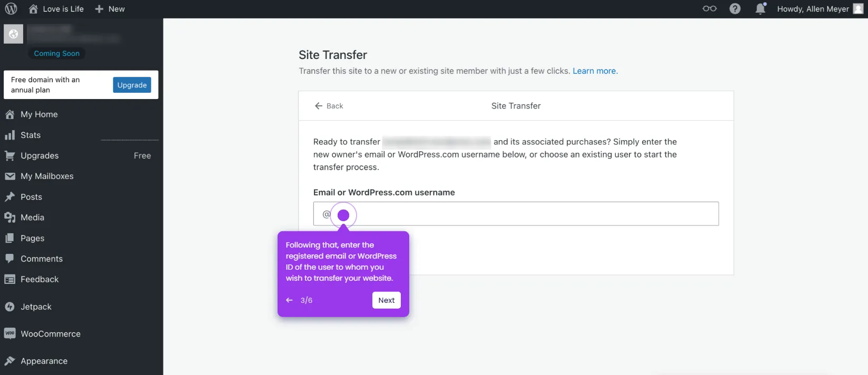This screenshot has height=375, width=868.
Task: Go Back from Site Transfer card
Action: click(329, 106)
